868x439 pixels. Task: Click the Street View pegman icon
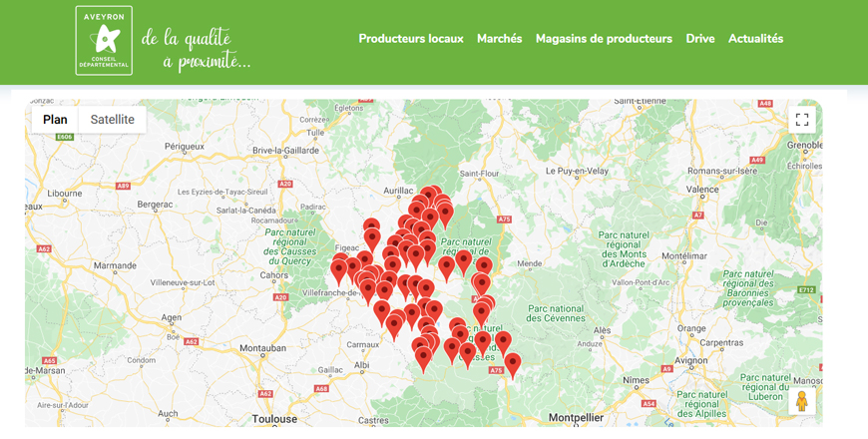(x=802, y=401)
